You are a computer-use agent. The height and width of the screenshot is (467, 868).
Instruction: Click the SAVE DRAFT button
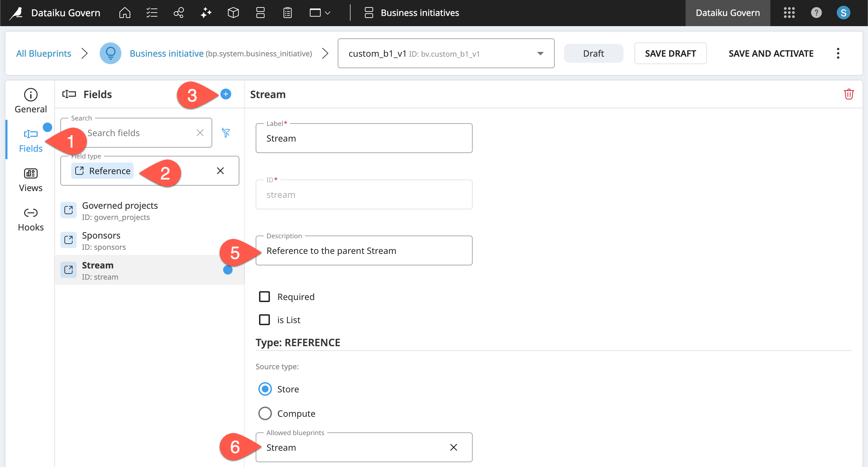tap(670, 54)
